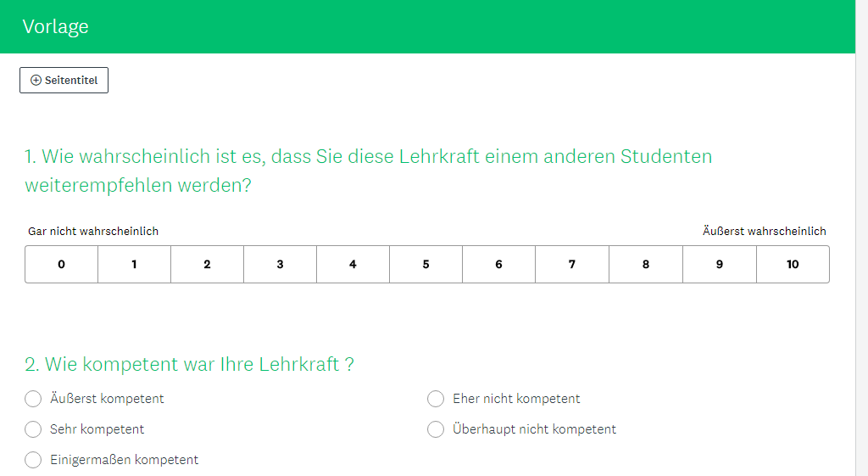Choose rating 10 Äußerst wahrscheinlich

793,264
